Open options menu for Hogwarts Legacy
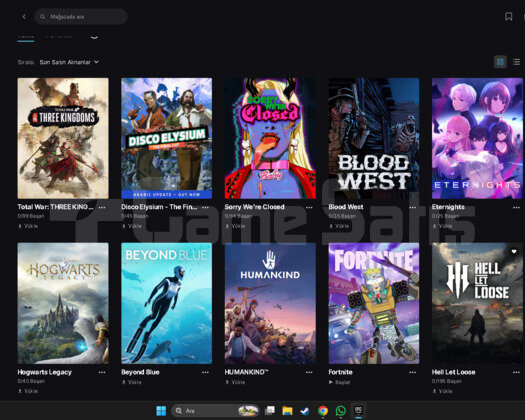This screenshot has height=420, width=525. click(x=102, y=372)
